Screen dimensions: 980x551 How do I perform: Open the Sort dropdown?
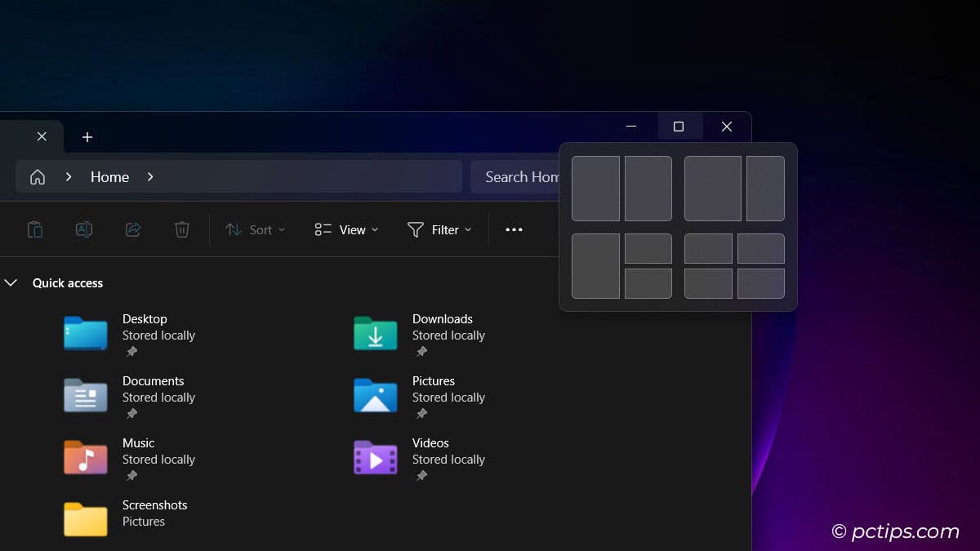click(255, 229)
